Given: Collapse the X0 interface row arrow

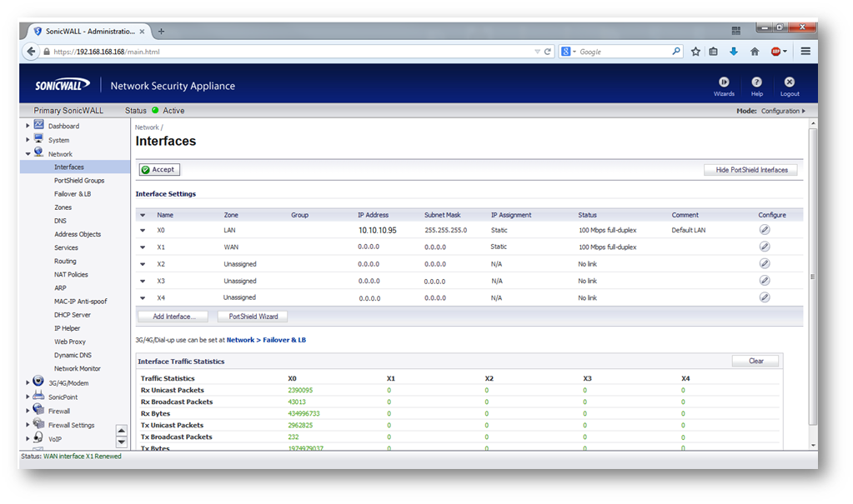Looking at the screenshot, I should (143, 230).
